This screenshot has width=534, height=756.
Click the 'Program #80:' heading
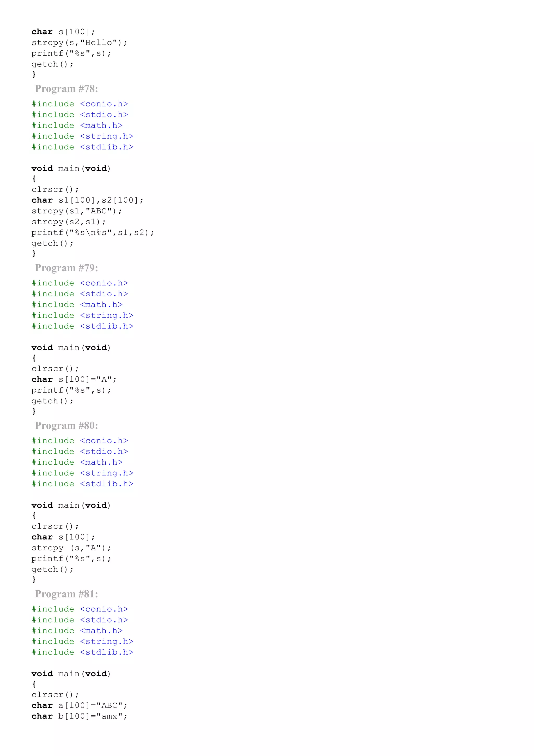[x=66, y=426]
